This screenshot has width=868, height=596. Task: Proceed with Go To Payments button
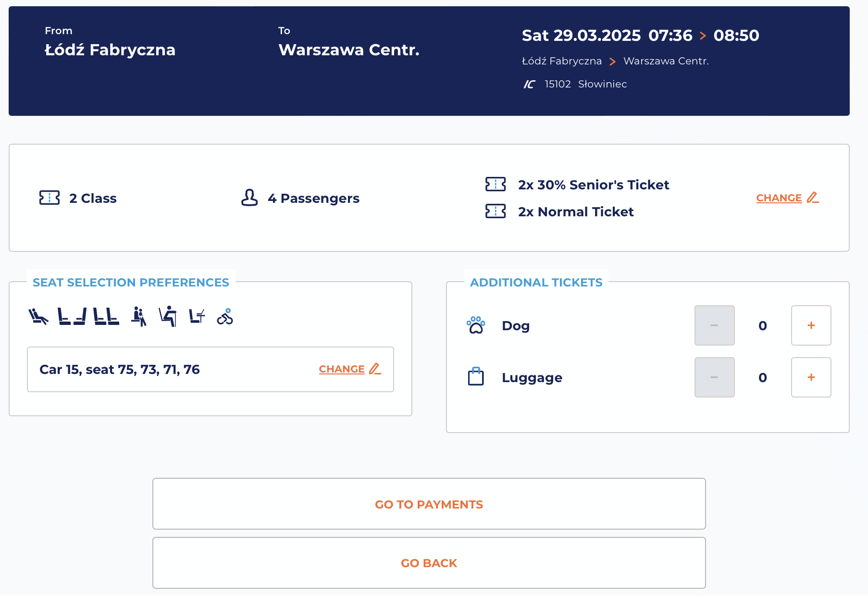pyautogui.click(x=429, y=504)
